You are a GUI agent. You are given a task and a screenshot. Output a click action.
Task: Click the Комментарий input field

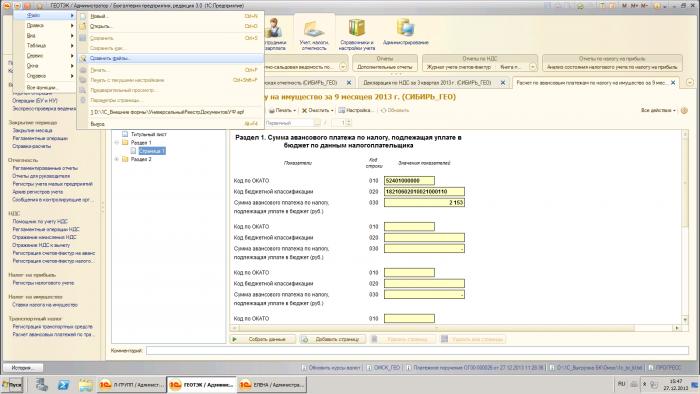pyautogui.click(x=417, y=351)
